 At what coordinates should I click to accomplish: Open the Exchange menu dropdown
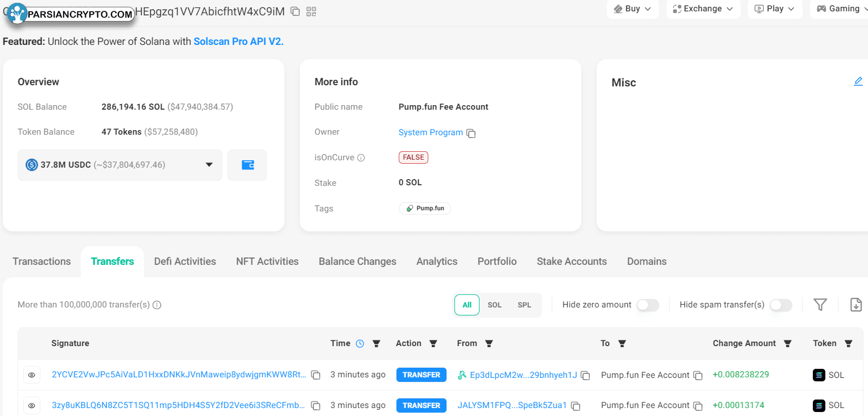704,9
